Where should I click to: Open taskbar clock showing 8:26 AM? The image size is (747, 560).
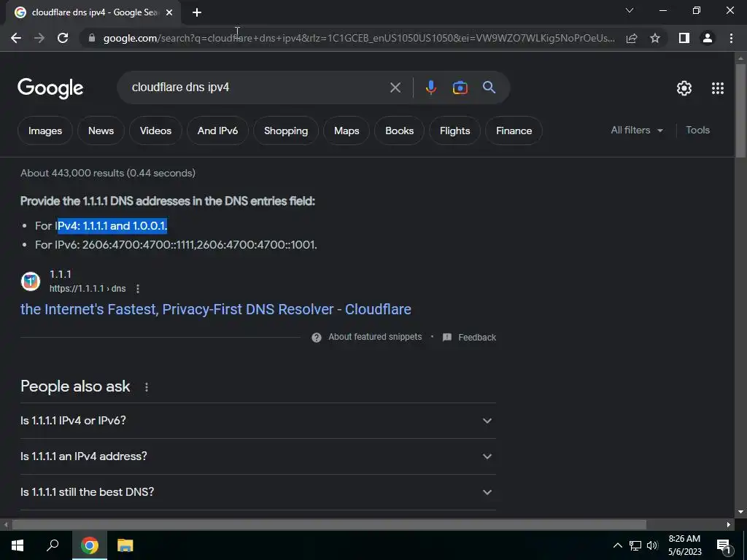pos(684,545)
